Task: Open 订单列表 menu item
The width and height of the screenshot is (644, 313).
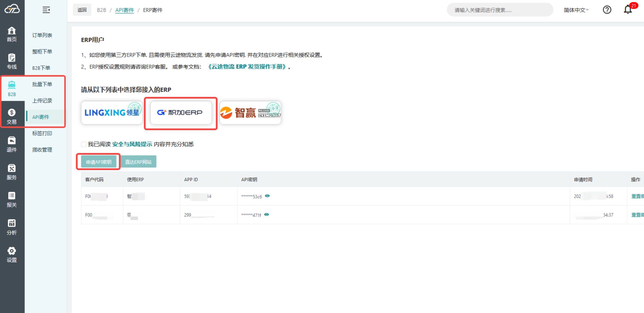Action: (42, 35)
